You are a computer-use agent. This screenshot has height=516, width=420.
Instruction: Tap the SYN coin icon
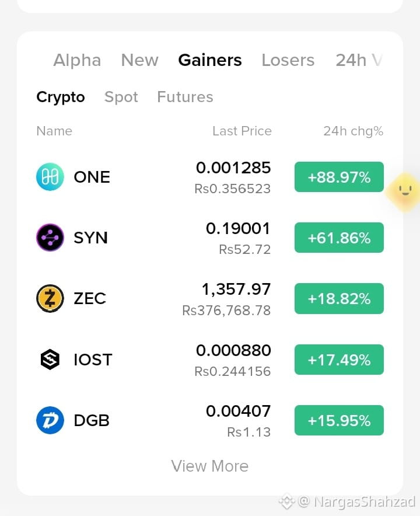tap(50, 238)
